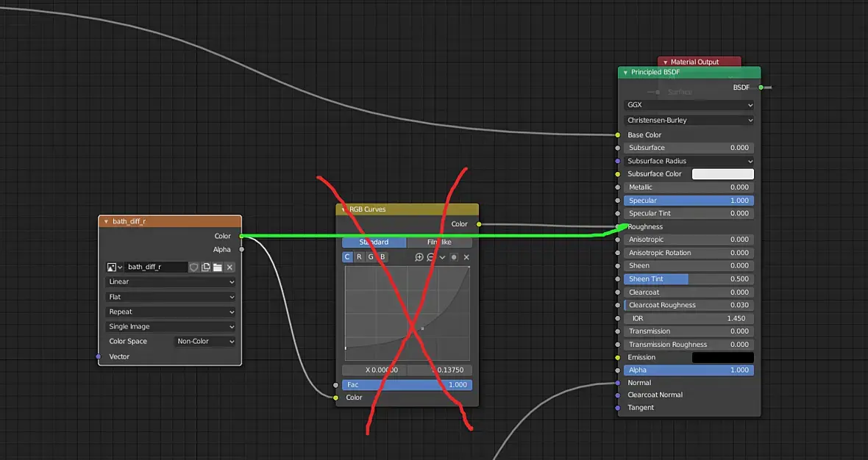The height and width of the screenshot is (460, 868).
Task: Click the IOR field showing 1.450
Action: pos(689,318)
